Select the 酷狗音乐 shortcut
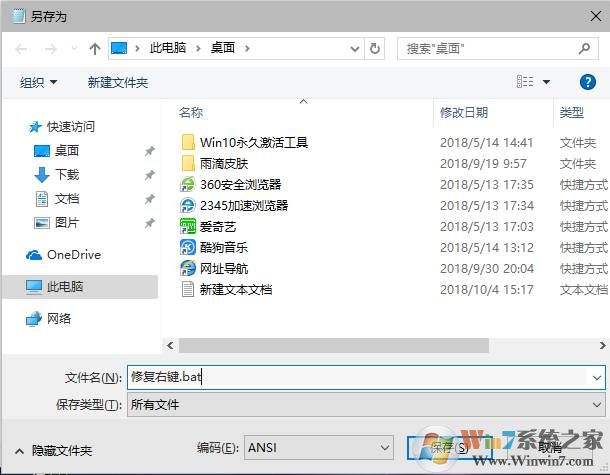The width and height of the screenshot is (610, 475). coord(224,247)
